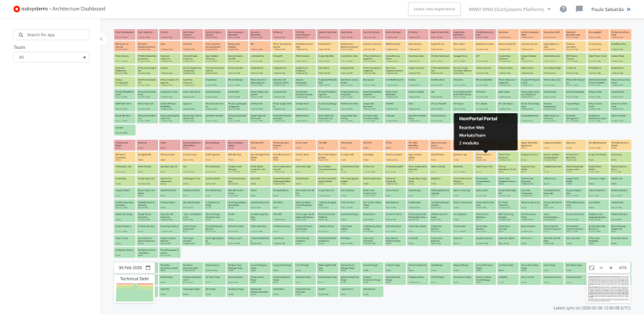
Task: Open the feedback chat bubble icon
Action: coord(579,9)
